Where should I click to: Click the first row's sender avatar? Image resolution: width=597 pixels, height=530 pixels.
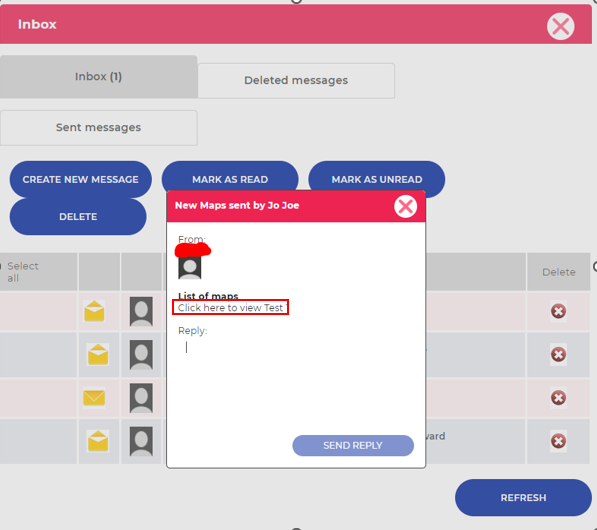point(141,311)
